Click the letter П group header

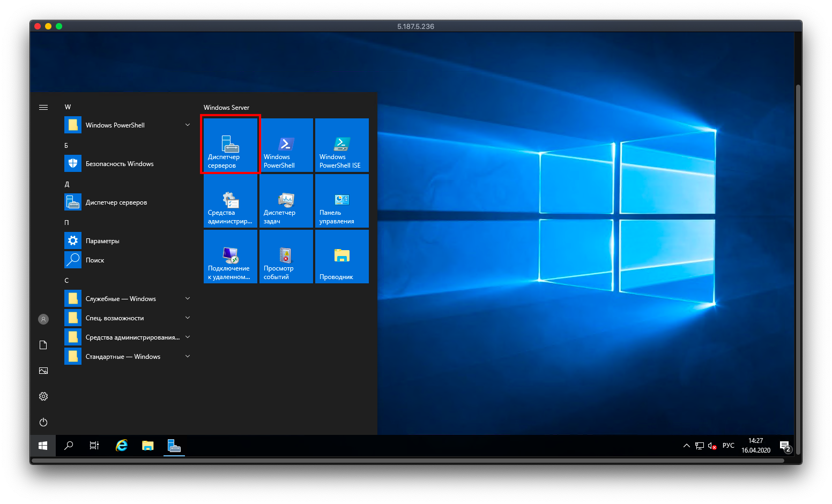[67, 223]
